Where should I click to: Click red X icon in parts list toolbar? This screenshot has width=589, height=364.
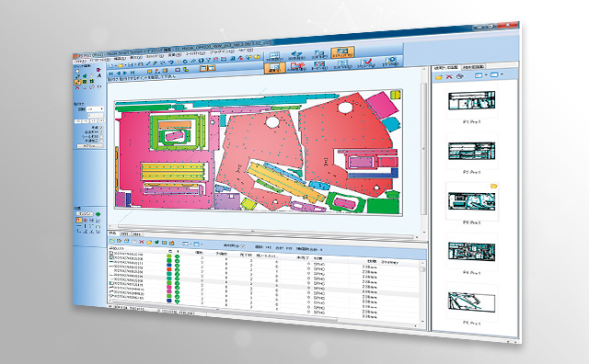click(x=142, y=242)
